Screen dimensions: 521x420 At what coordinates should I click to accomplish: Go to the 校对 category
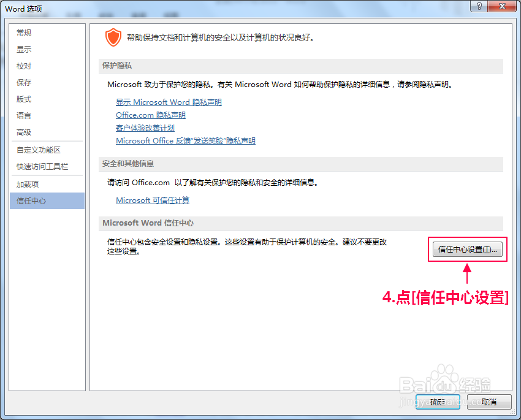pos(47,66)
